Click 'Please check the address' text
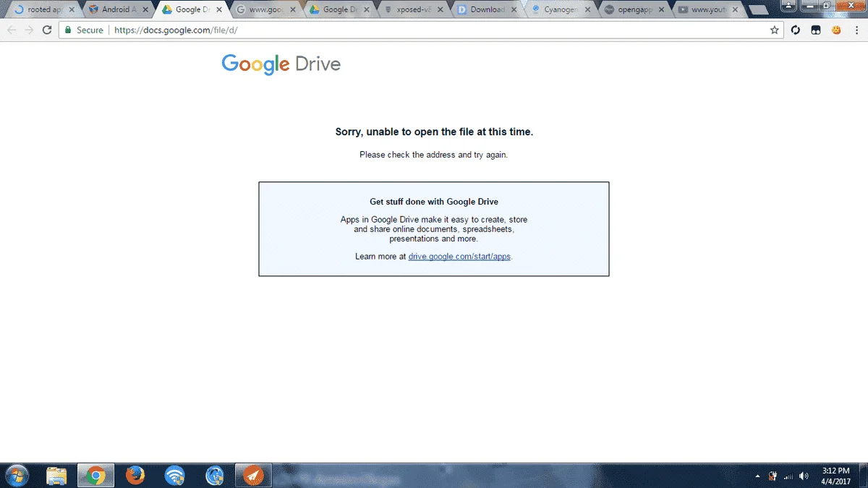 point(434,155)
